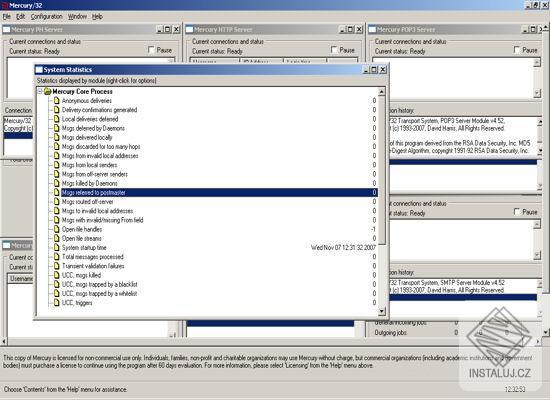The width and height of the screenshot is (550, 400).
Task: Open the Help menu
Action: pyautogui.click(x=97, y=16)
